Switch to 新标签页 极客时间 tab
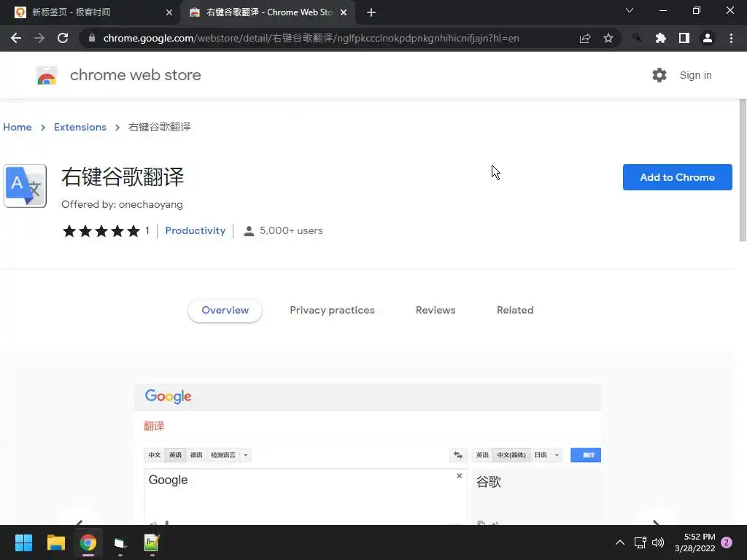Image resolution: width=747 pixels, height=560 pixels. (x=90, y=12)
